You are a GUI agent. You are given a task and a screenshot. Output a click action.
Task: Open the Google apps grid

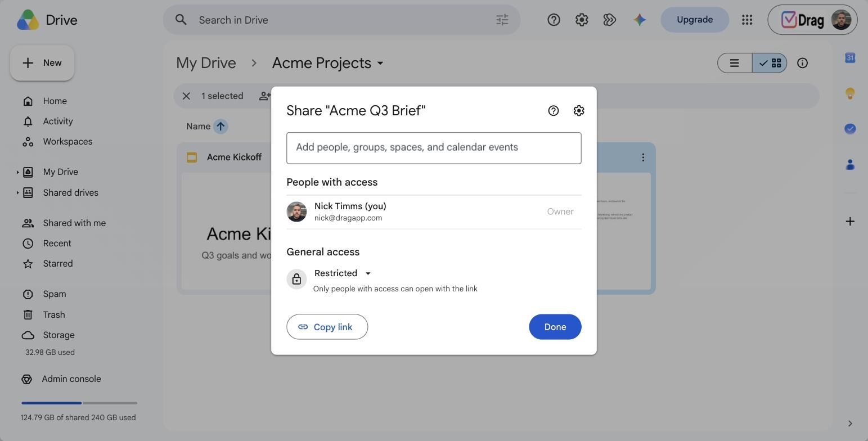tap(747, 20)
